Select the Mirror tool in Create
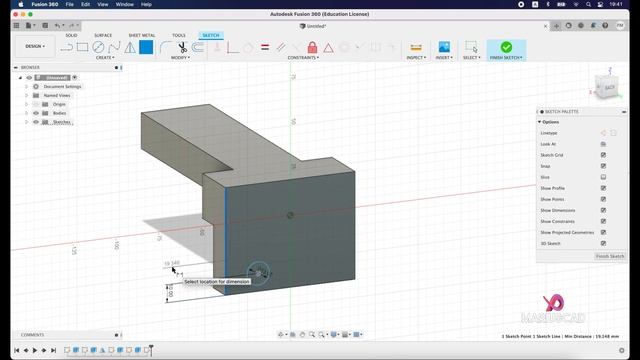 coord(130,47)
